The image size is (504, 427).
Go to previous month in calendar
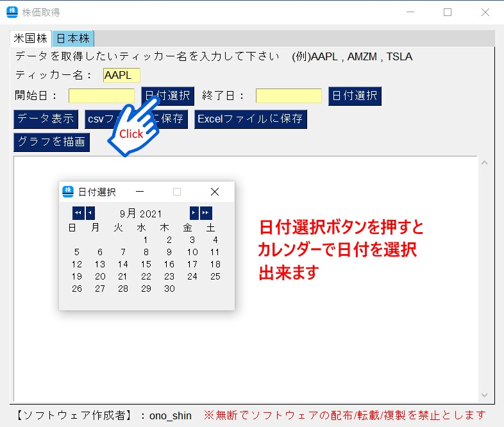[90, 213]
